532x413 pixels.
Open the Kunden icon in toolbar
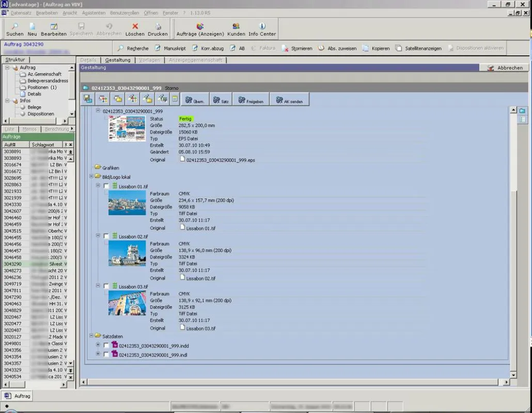236,26
